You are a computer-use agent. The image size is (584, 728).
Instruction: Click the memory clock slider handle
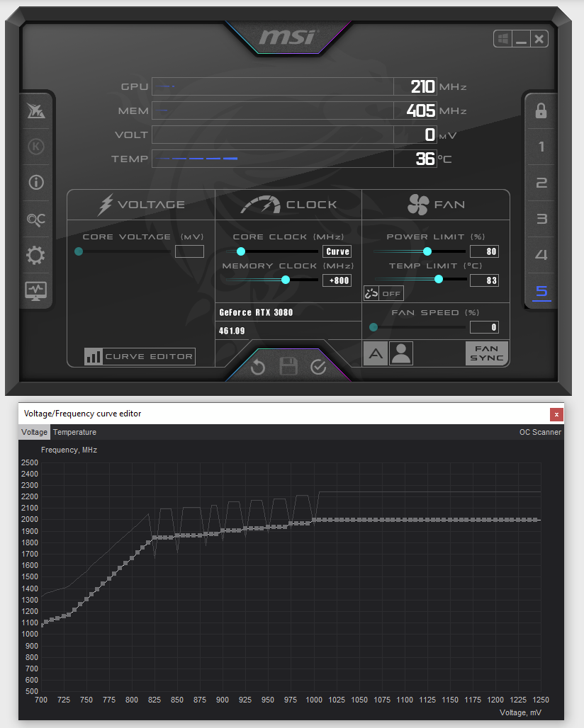click(x=286, y=280)
